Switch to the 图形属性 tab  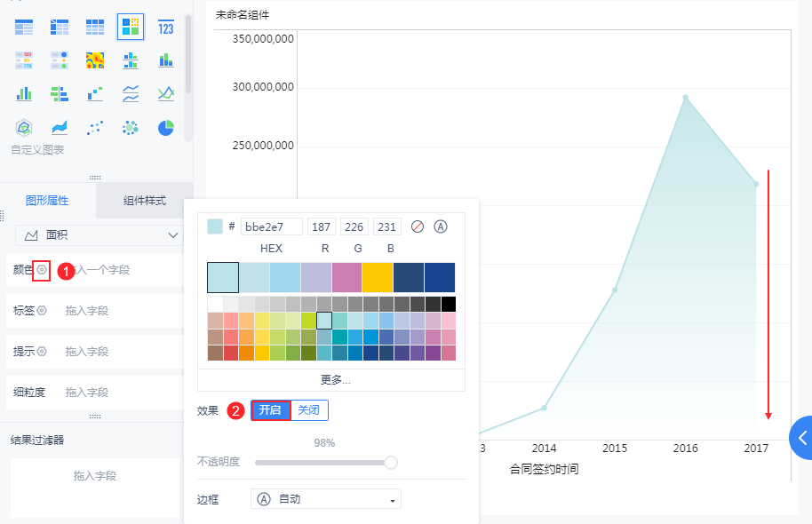coord(47,201)
